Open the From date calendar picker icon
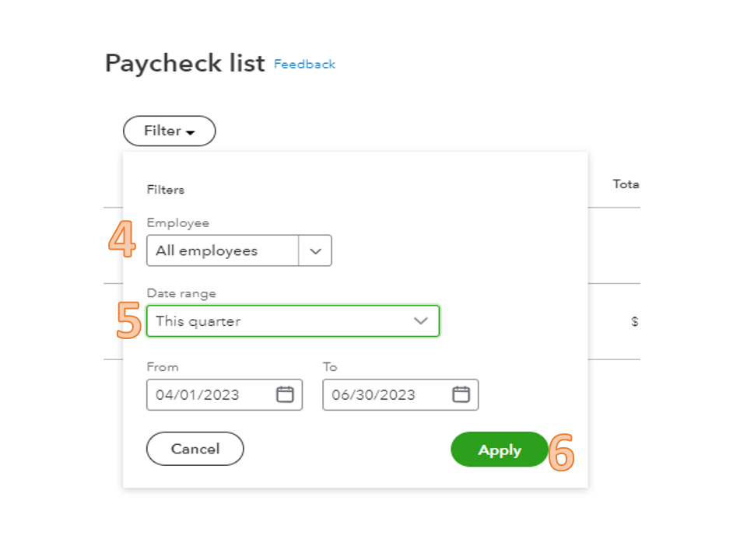747x560 pixels. (286, 394)
